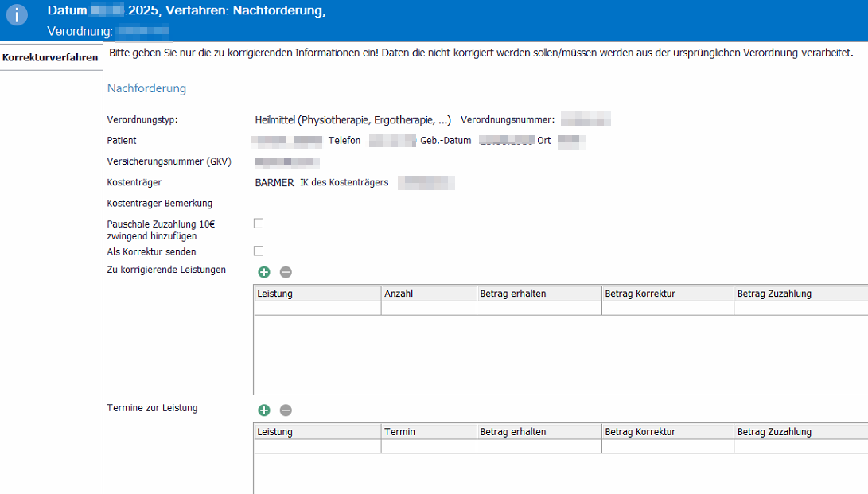Click the IK des Kostenträgers label
The width and height of the screenshot is (868, 494).
[x=344, y=182]
